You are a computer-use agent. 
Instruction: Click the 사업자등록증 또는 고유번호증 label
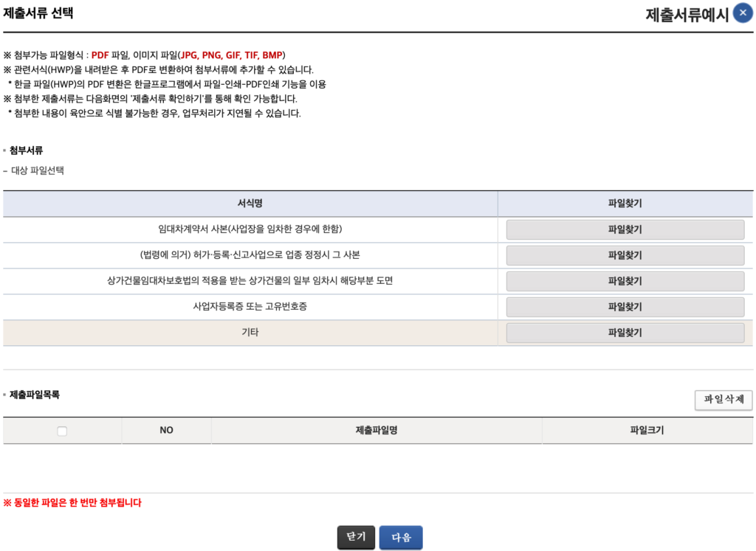coord(250,307)
